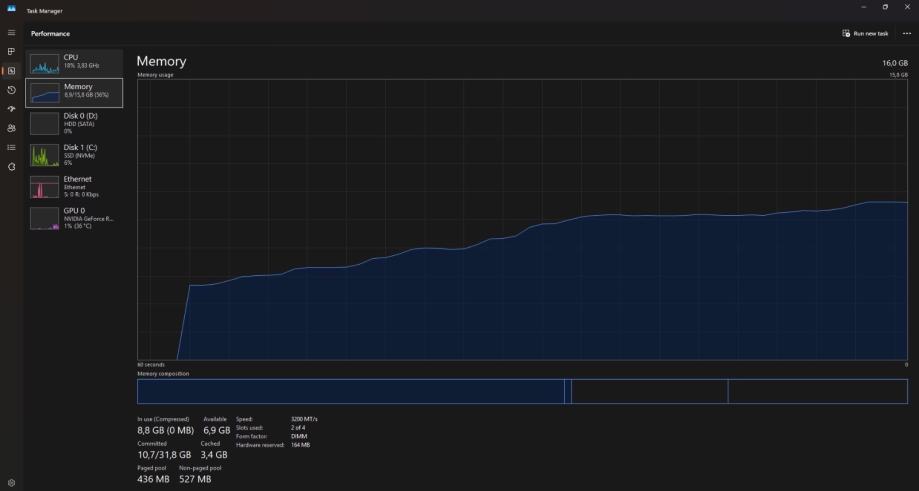Minimize the Task Manager window
The width and height of the screenshot is (919, 491).
click(863, 7)
